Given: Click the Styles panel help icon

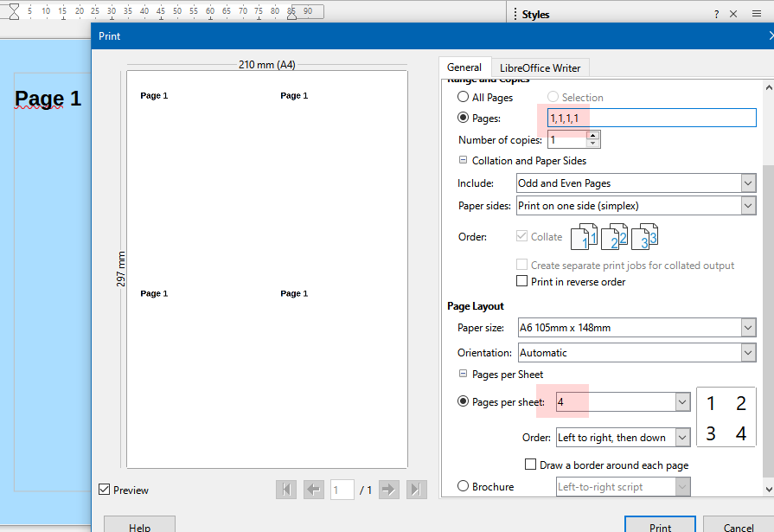Looking at the screenshot, I should point(716,15).
